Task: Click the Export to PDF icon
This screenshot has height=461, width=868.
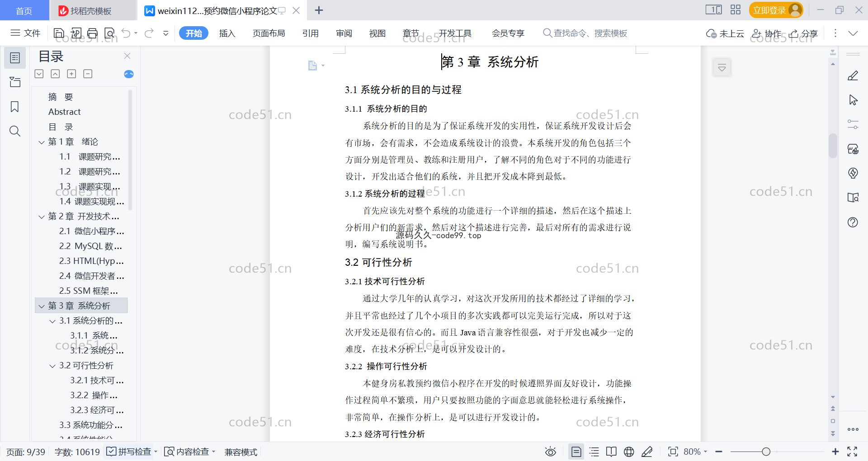Action: (76, 33)
